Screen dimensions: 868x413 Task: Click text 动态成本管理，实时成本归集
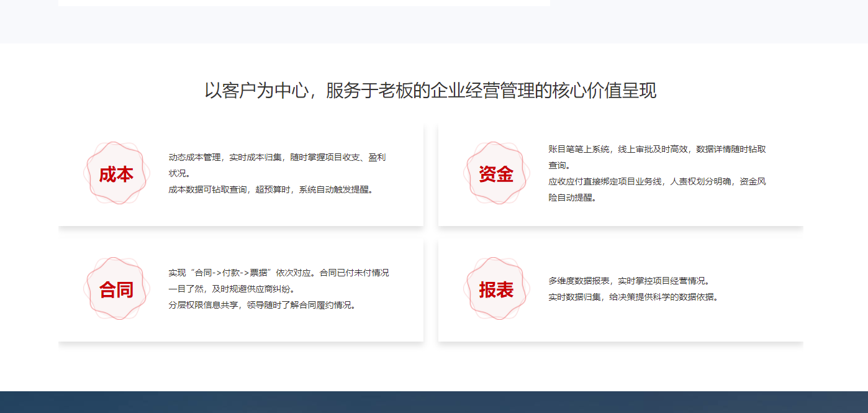(226, 158)
